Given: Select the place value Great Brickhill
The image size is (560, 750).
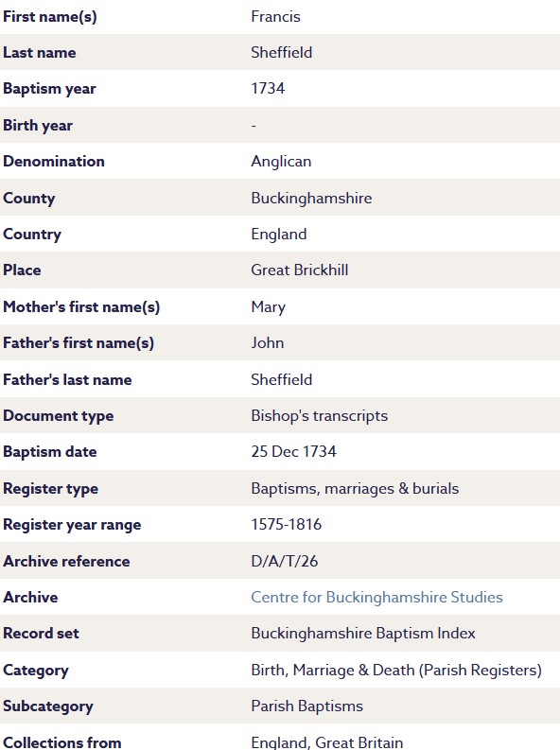Looking at the screenshot, I should [299, 270].
